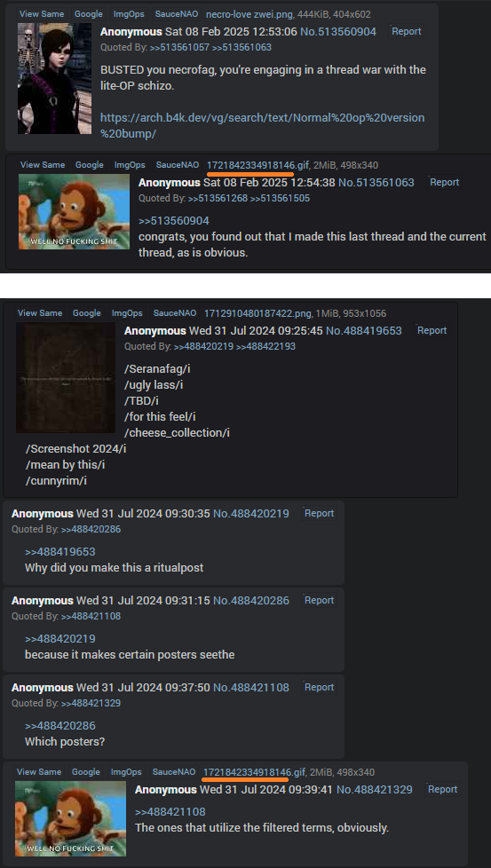Click the bottom 1721842334918146.gif filename link
This screenshot has width=491, height=868.
point(255,772)
